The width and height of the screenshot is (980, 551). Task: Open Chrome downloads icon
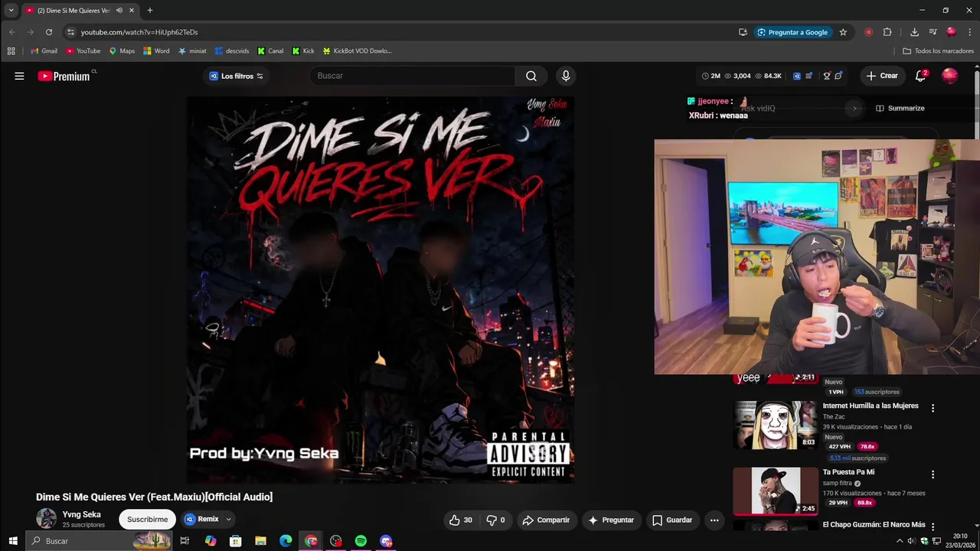coord(914,32)
